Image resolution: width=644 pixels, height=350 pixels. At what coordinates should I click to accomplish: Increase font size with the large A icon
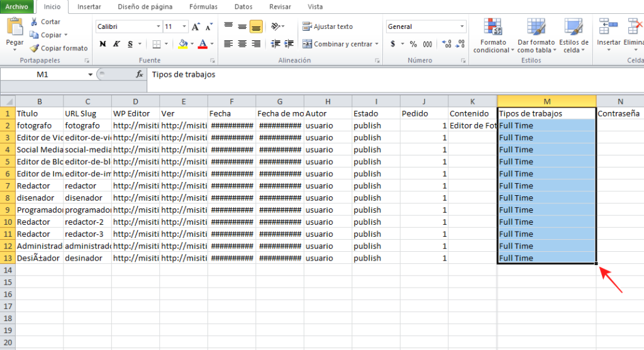click(x=196, y=26)
